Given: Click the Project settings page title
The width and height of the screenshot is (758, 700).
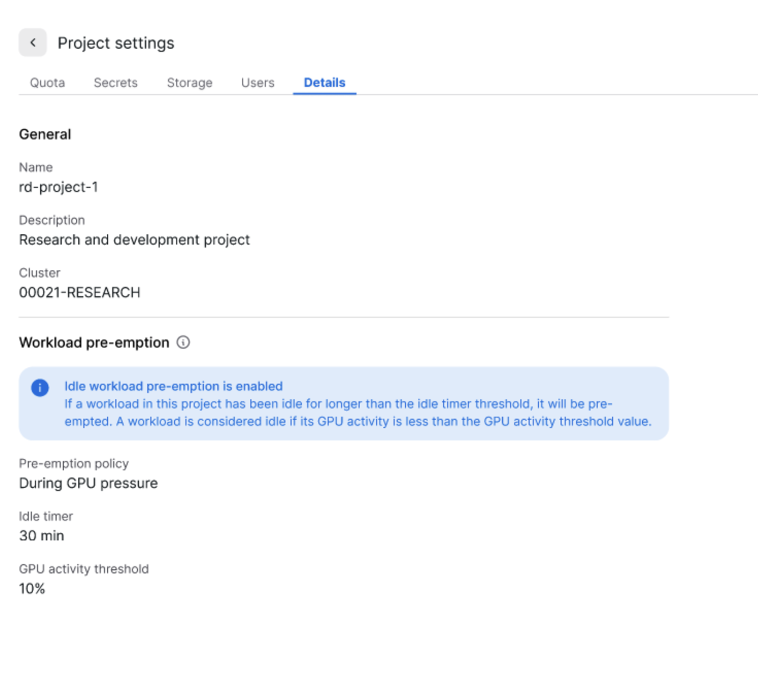Looking at the screenshot, I should coord(116,43).
